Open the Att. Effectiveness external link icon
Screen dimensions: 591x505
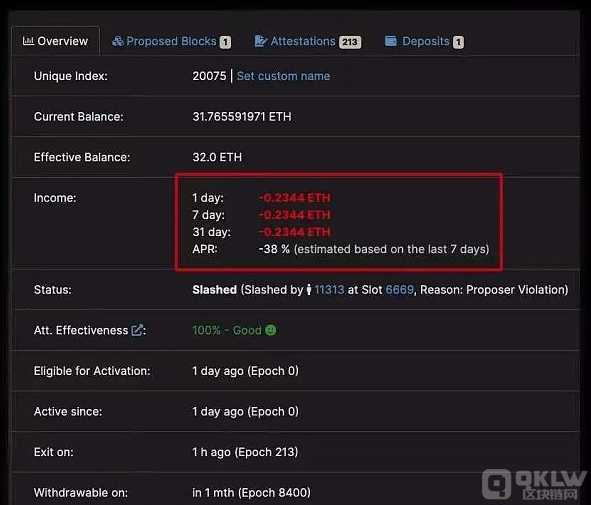137,330
